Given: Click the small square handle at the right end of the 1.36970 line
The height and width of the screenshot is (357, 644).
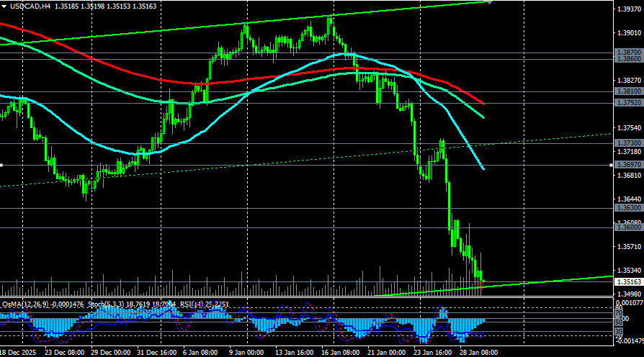Looking at the screenshot, I should 611,165.
